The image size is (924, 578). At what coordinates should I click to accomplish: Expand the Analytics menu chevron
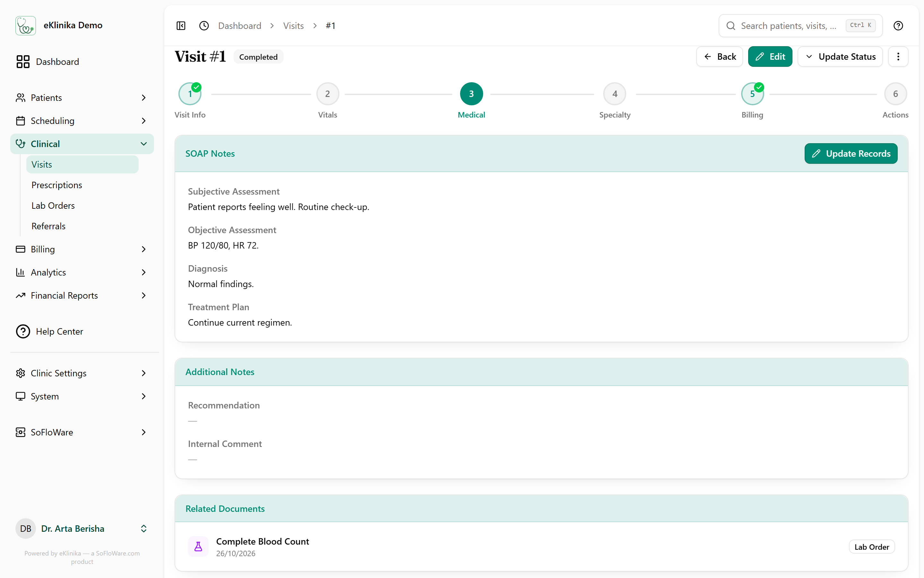pos(143,272)
